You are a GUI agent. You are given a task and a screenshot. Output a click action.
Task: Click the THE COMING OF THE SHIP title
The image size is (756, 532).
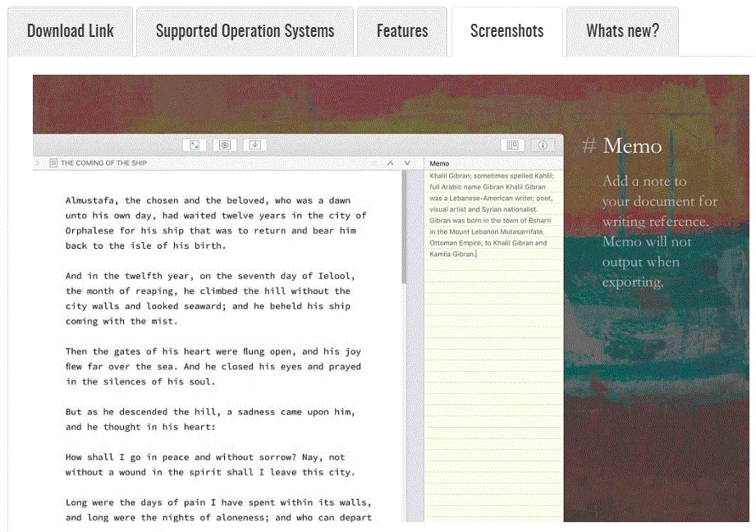(x=103, y=163)
